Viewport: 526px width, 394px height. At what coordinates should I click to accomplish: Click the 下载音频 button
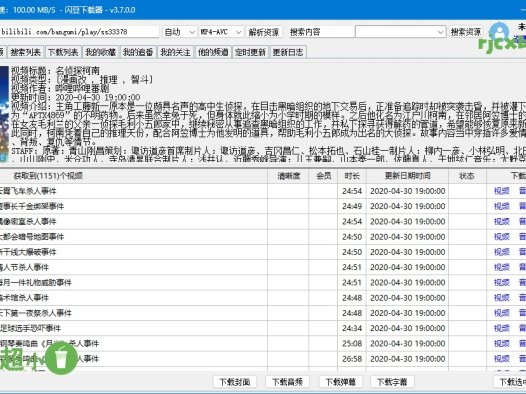tap(287, 382)
